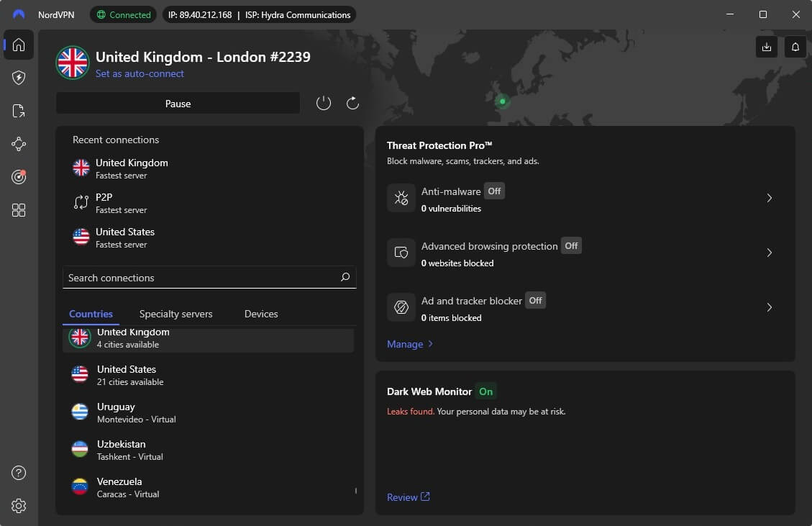Turn on Advanced browsing protection
The height and width of the screenshot is (526, 812).
click(x=571, y=245)
